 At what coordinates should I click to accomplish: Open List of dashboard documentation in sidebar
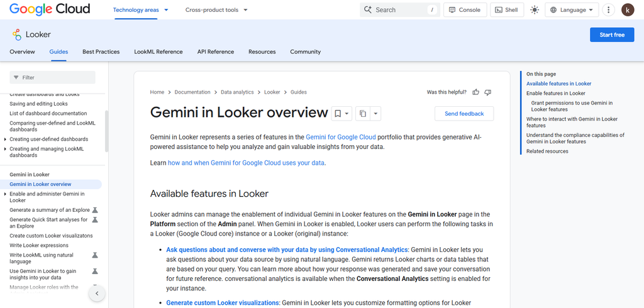[x=48, y=113]
